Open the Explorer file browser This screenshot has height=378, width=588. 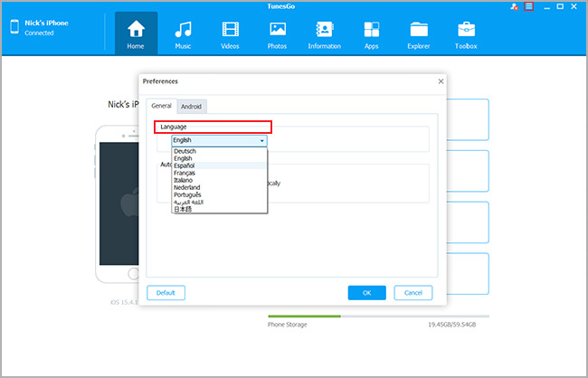pyautogui.click(x=419, y=33)
